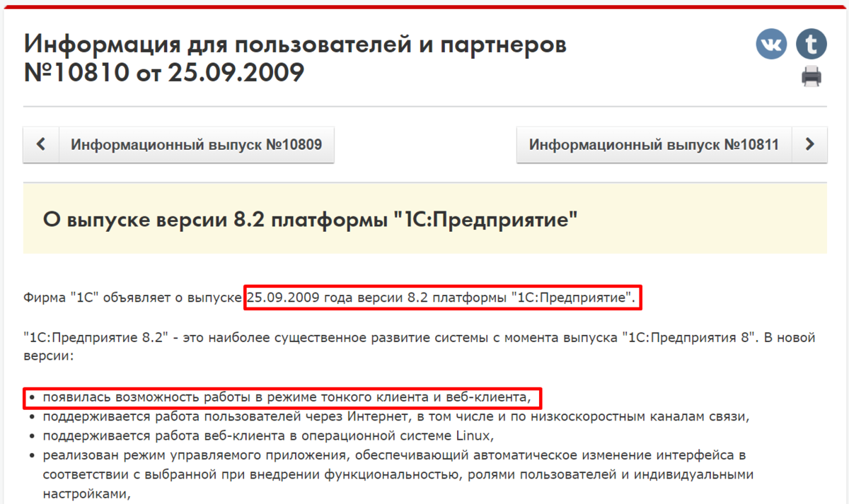Open Информационный выпуск №10811

coord(654,145)
